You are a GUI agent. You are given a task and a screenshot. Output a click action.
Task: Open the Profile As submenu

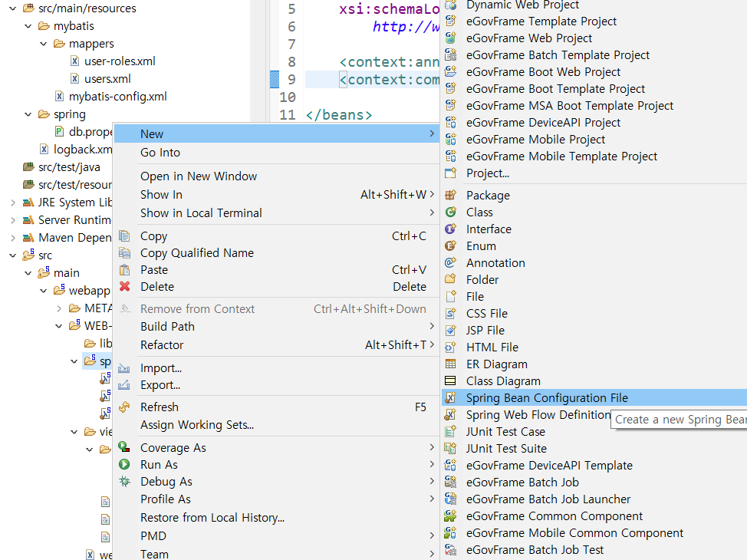click(276, 499)
